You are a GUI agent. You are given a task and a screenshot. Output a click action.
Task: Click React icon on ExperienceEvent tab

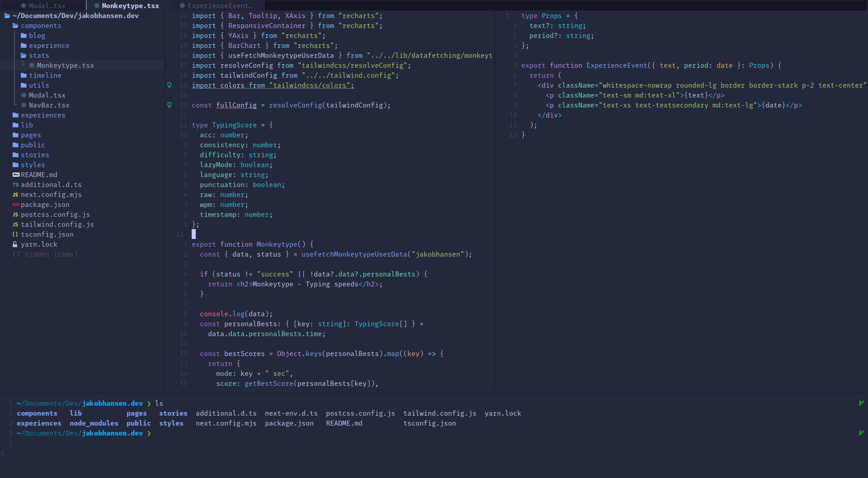(182, 5)
